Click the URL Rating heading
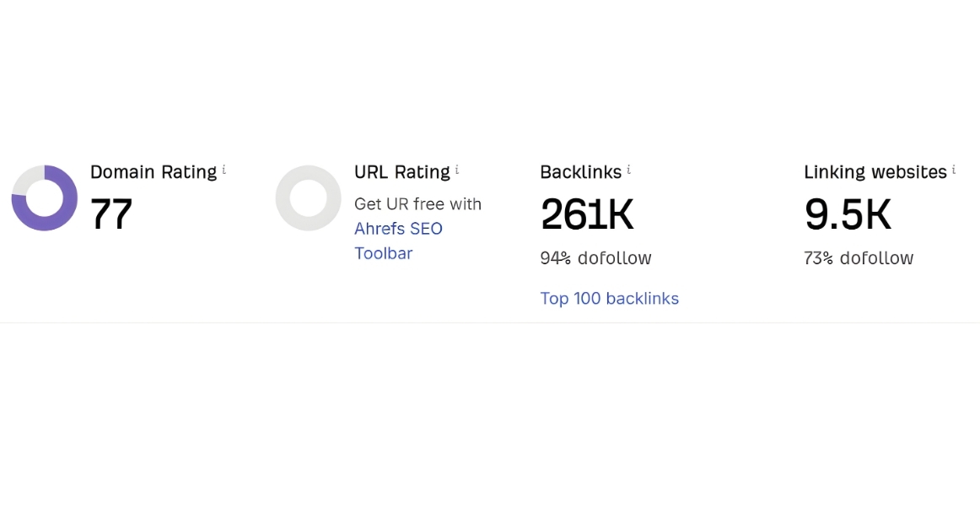Viewport: 980px width, 509px height. 402,172
